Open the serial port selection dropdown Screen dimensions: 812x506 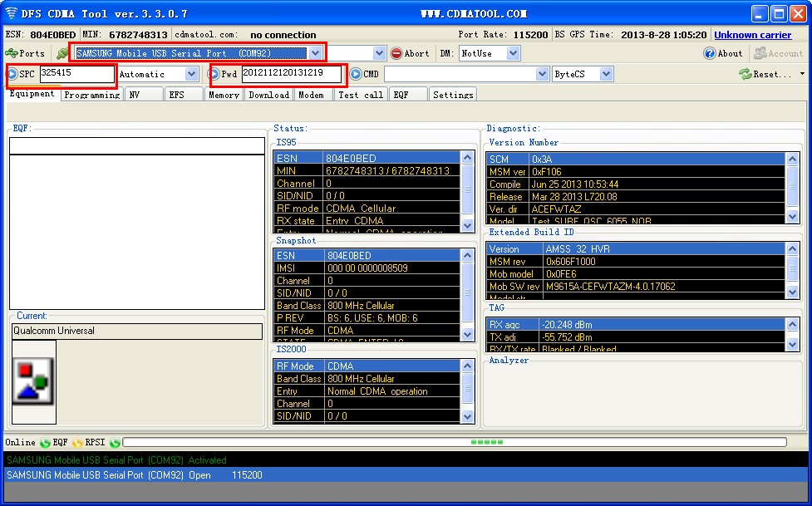pyautogui.click(x=315, y=53)
